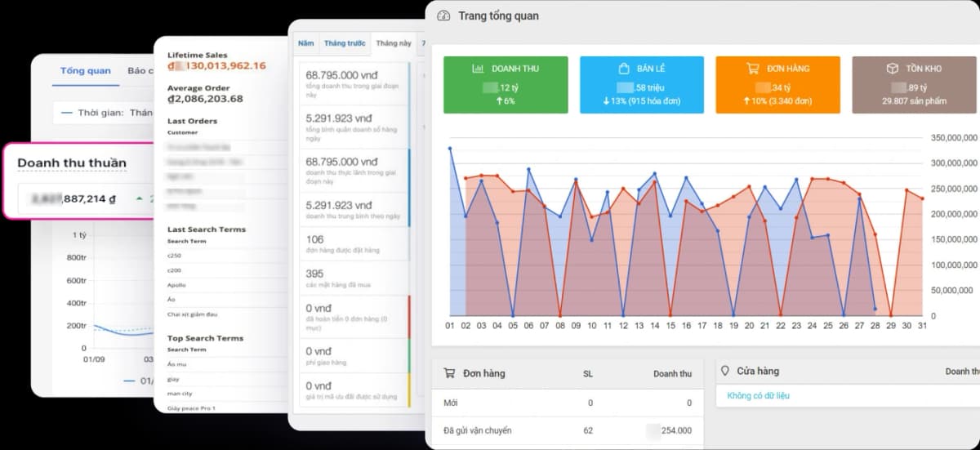Switch to the Năm tab
Viewport: 980px width, 450px height.
305,43
